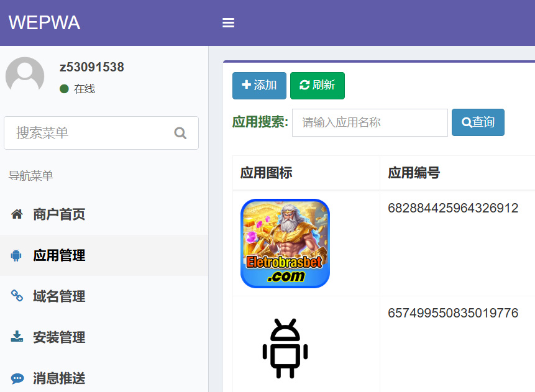Viewport: 535px width, 392px height.
Task: Click the download icon beside 安装管理
Action: click(x=17, y=336)
